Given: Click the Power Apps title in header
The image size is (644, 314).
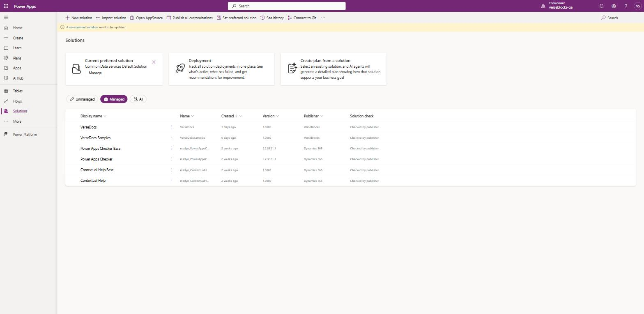Looking at the screenshot, I should (25, 6).
